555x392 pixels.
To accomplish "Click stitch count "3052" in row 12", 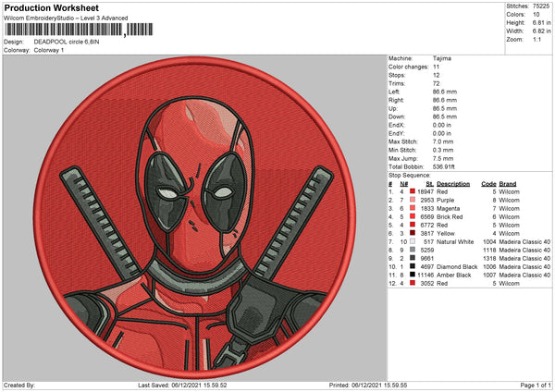I will 426,284.
